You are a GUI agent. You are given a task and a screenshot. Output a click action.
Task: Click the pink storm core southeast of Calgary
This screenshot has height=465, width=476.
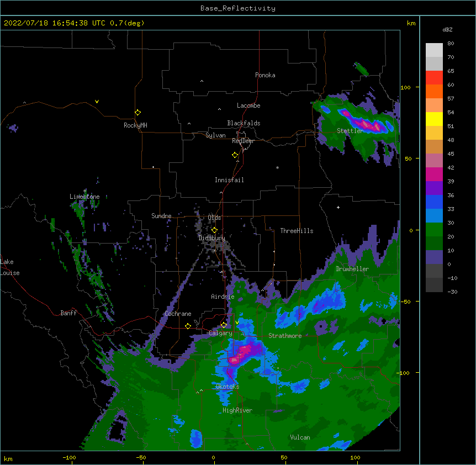pyautogui.click(x=234, y=360)
